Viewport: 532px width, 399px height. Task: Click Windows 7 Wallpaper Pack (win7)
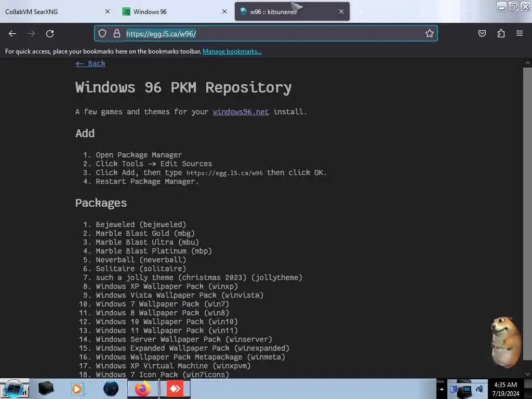point(162,304)
